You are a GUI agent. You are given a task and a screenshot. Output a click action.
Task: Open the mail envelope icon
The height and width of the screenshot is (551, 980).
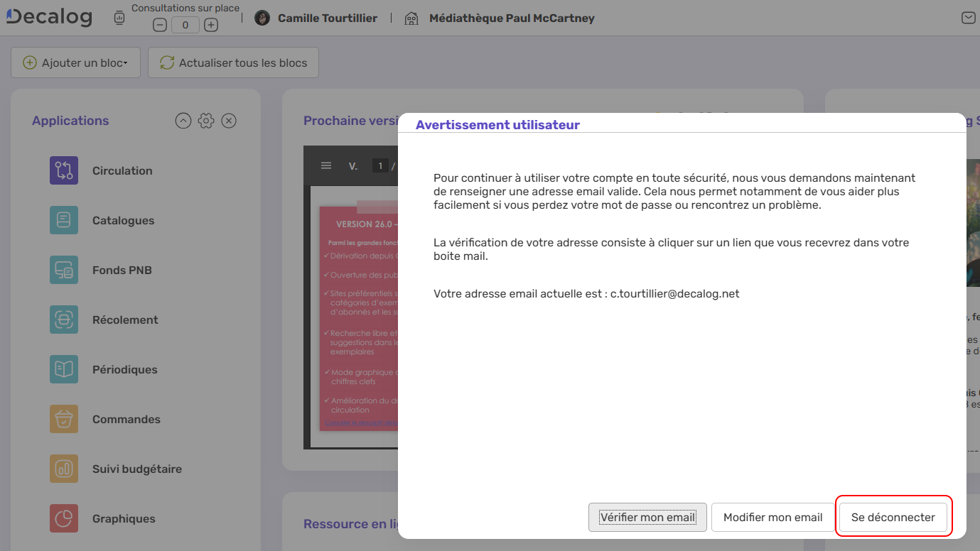(968, 18)
